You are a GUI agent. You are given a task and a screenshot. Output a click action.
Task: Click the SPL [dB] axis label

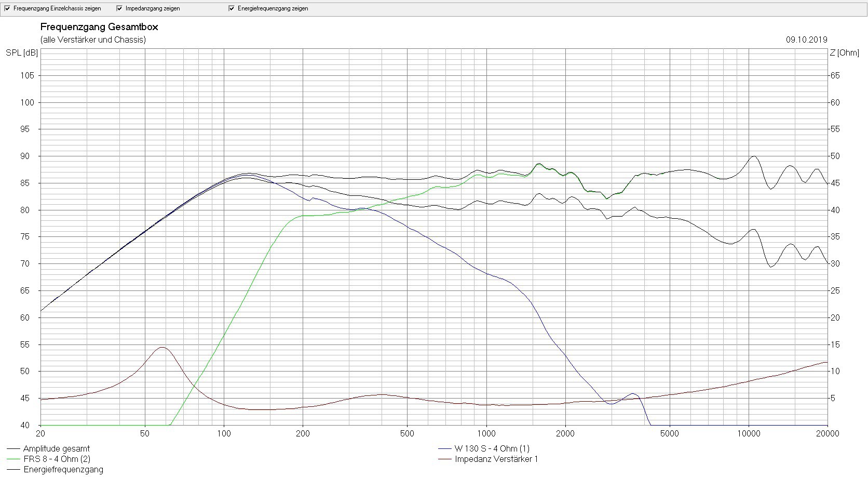tap(22, 52)
